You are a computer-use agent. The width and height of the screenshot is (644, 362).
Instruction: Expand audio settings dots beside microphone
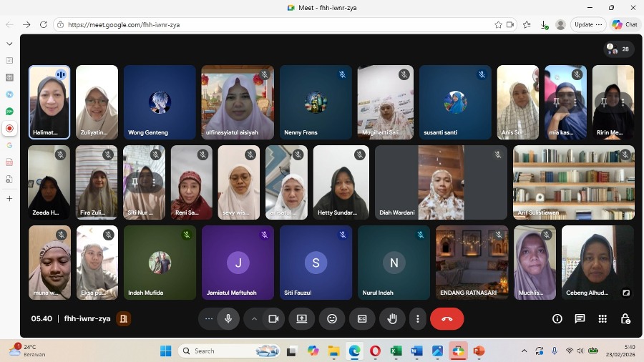pyautogui.click(x=209, y=319)
